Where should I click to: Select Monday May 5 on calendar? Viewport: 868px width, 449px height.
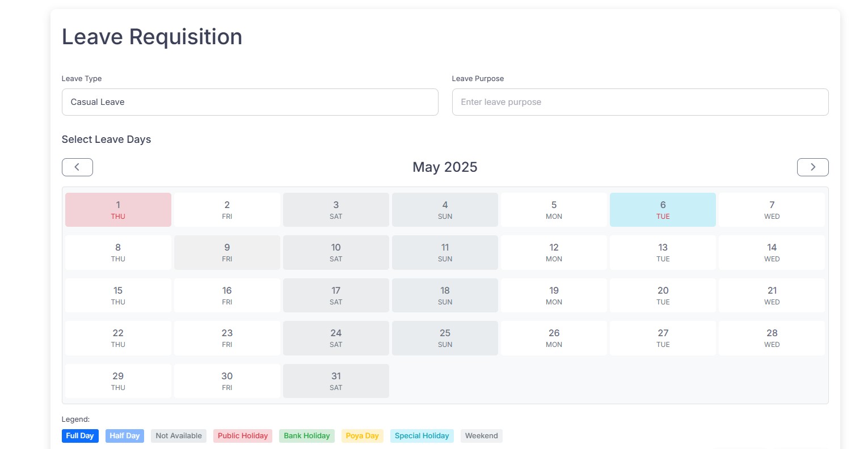554,210
